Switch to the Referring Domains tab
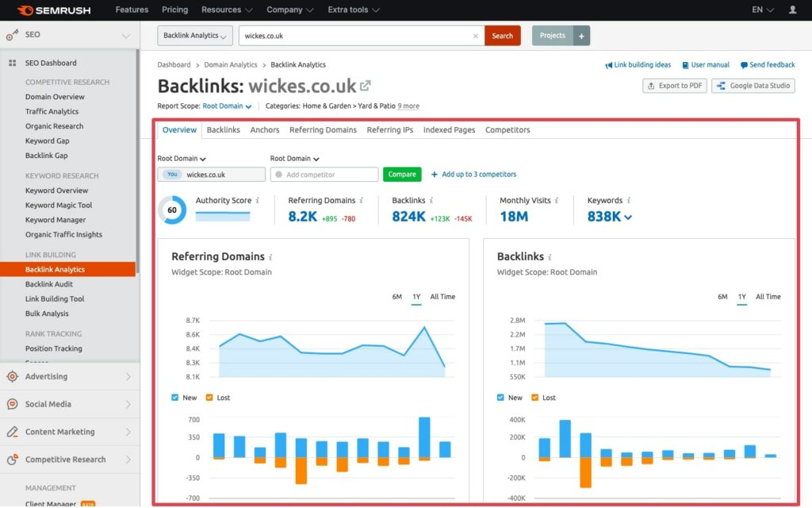This screenshot has height=508, width=812. [323, 129]
